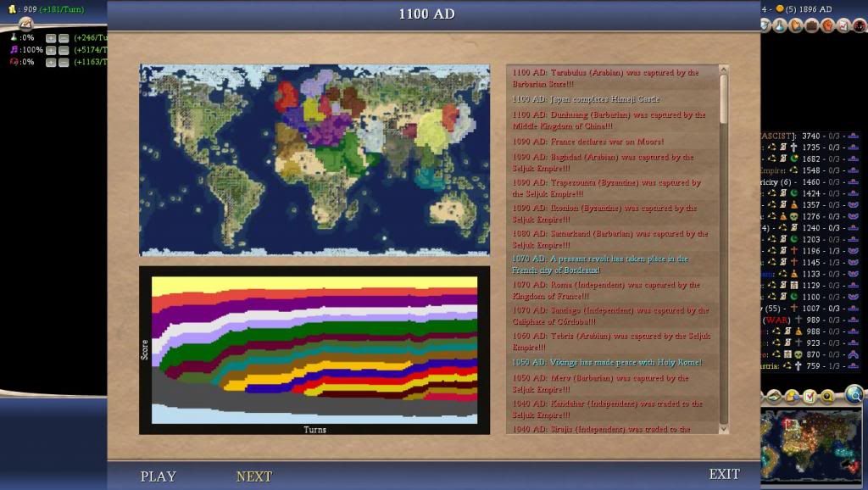Click the scoreboard row with score 759
Screen dimensions: 868x490
(x=810, y=365)
